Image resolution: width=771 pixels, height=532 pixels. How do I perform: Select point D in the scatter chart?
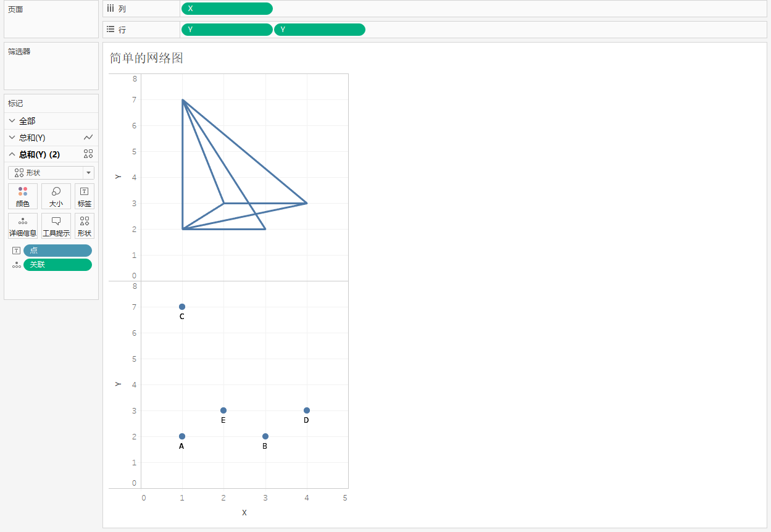307,410
